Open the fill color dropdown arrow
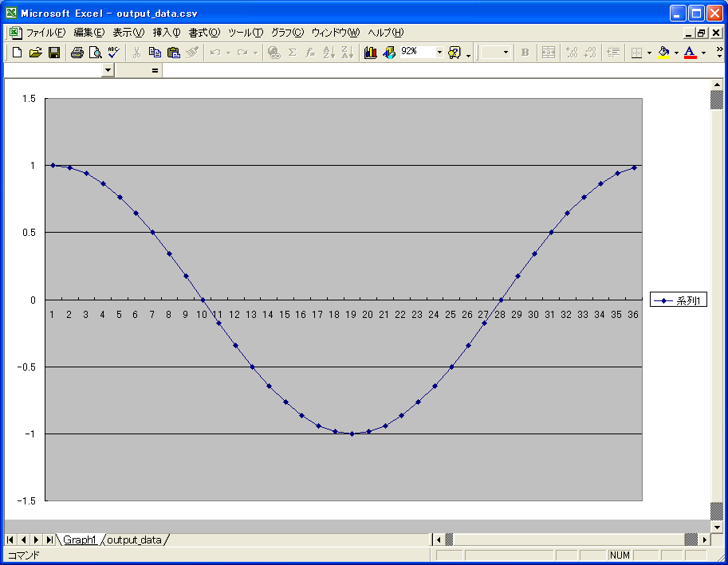Screen dimensions: 728x565 [676, 53]
